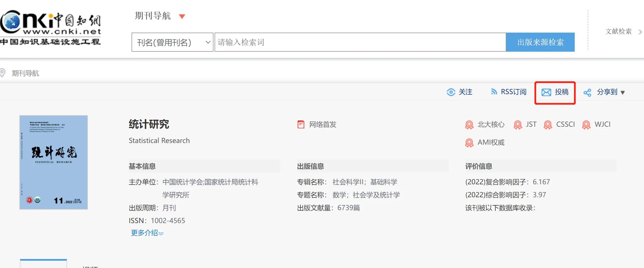644x268 pixels.
Task: Go to 文献检索 literature search
Action: point(618,31)
